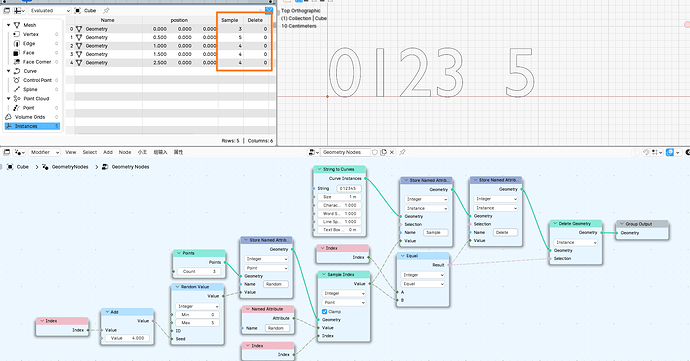690x361 pixels.
Task: Select Edge domain in spreadsheet
Action: (29, 44)
